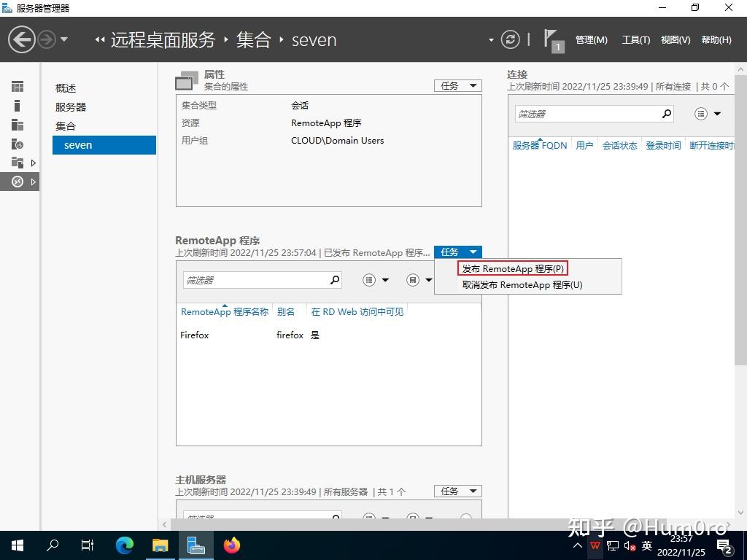Click the muted volume tray icon
The width and height of the screenshot is (747, 560).
630,545
